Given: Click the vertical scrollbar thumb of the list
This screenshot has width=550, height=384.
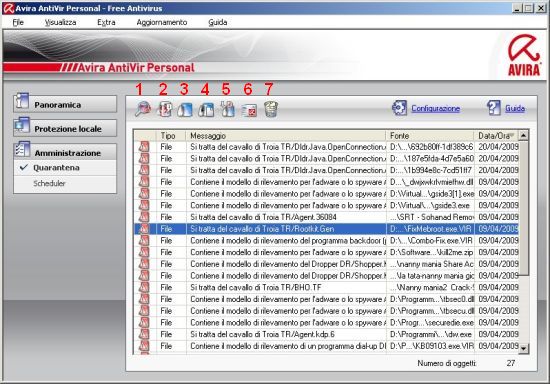Looking at the screenshot, I should coord(523,208).
